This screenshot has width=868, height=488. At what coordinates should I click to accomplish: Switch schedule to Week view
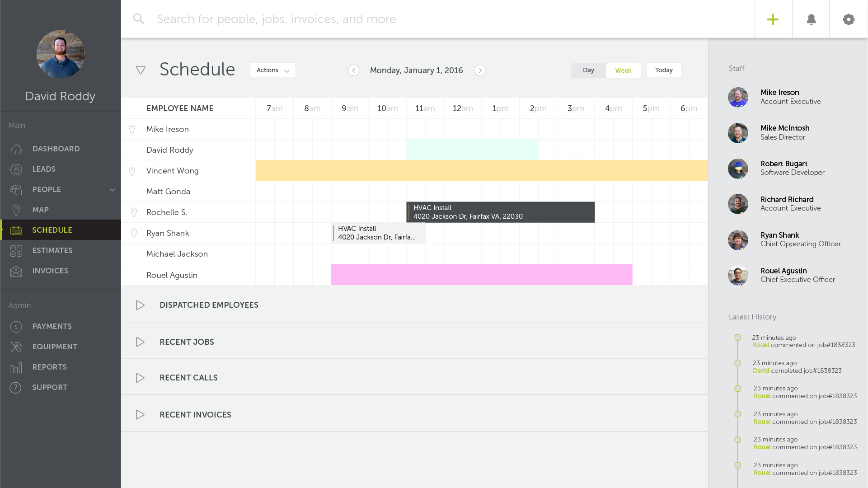click(623, 70)
